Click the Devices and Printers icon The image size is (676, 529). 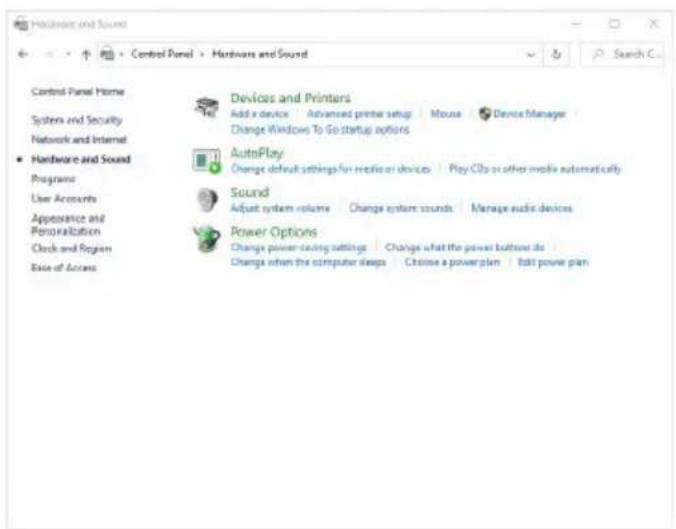click(207, 107)
